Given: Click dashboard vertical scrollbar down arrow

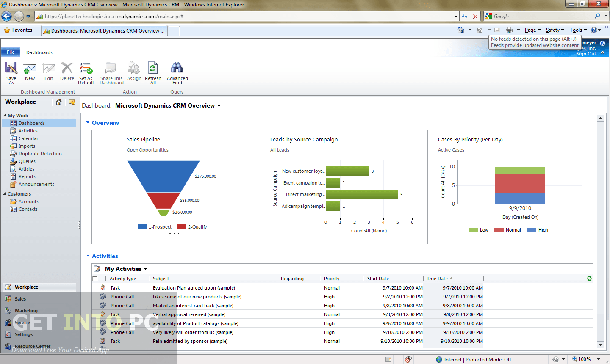Looking at the screenshot, I should (600, 345).
